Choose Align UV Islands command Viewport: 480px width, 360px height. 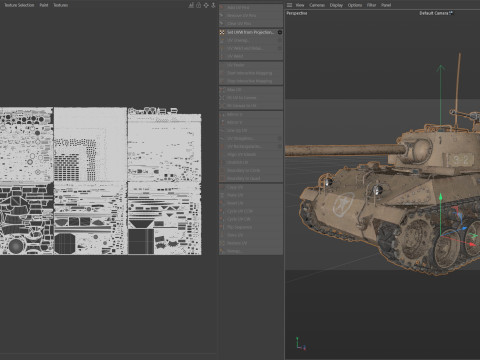[251, 154]
